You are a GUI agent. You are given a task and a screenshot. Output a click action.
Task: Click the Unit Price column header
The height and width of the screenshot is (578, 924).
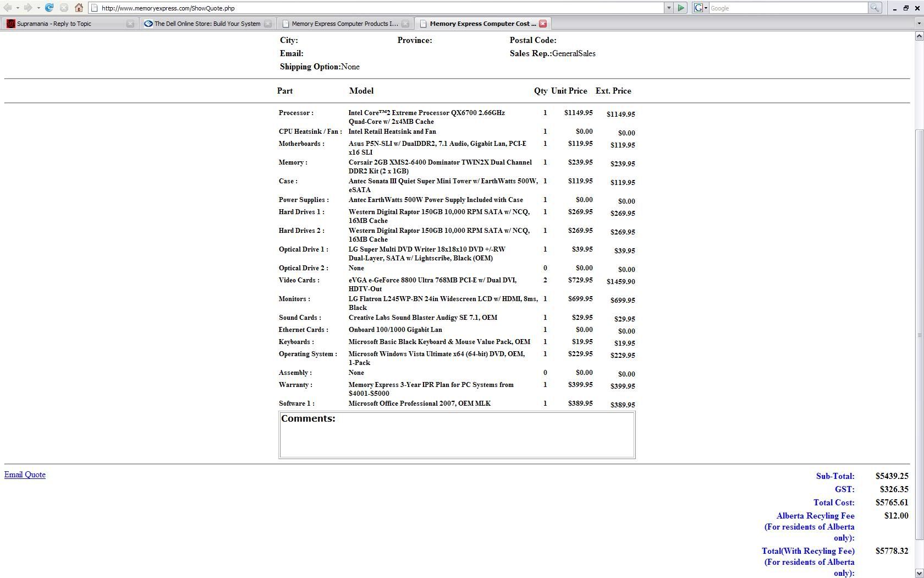coord(569,91)
